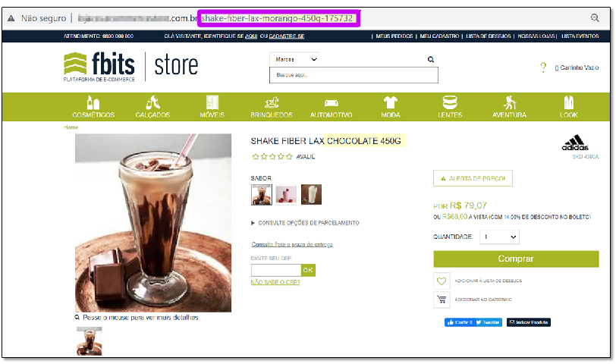This screenshot has width=616, height=364.
Task: Click the main chocolate shake product image
Action: 153,223
